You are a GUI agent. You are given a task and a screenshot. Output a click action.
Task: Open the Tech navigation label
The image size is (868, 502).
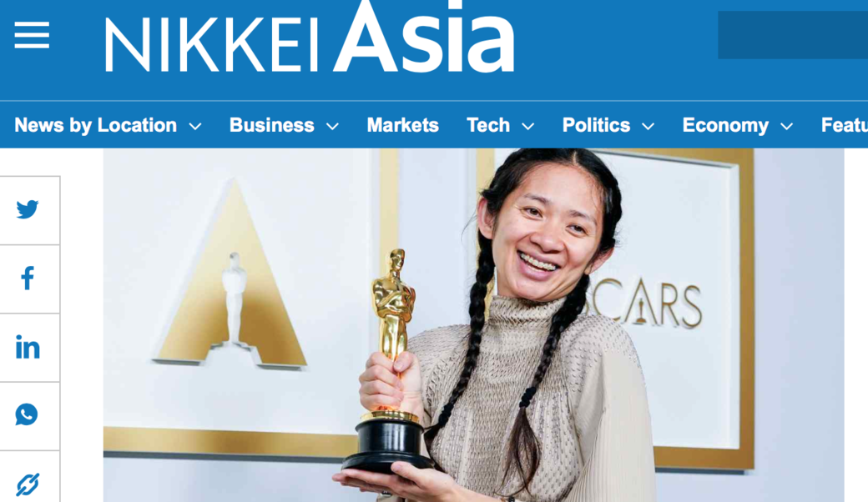(x=487, y=125)
